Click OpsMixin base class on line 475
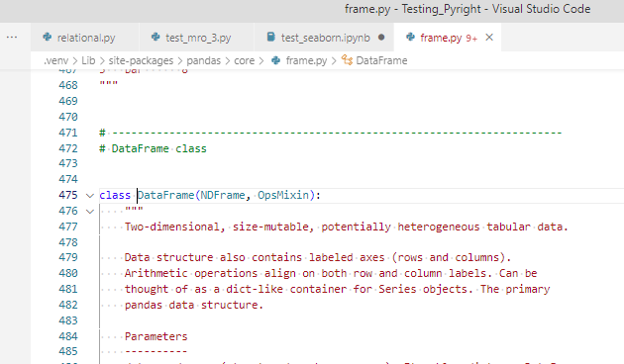Viewport: 624px width, 364px height. tap(283, 195)
